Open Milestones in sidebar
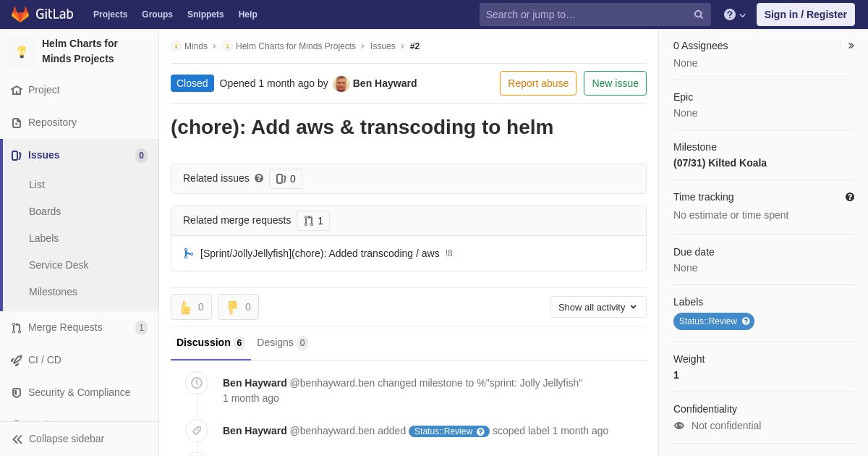The image size is (868, 456). (53, 292)
